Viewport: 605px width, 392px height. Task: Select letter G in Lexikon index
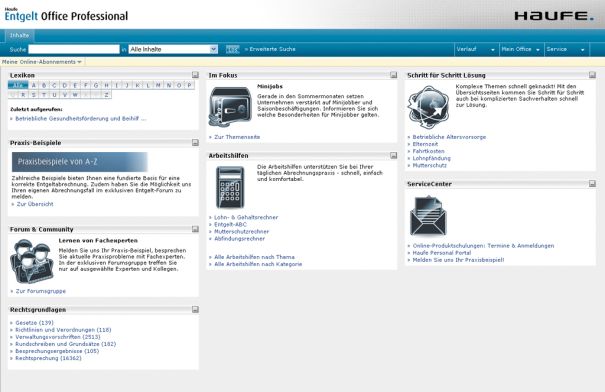click(x=96, y=85)
